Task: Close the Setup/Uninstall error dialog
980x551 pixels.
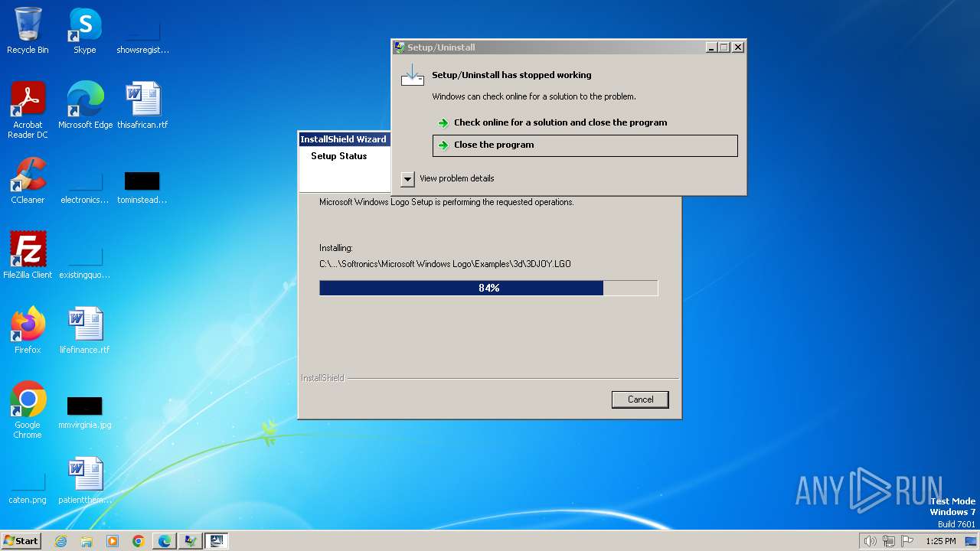Action: coord(738,47)
